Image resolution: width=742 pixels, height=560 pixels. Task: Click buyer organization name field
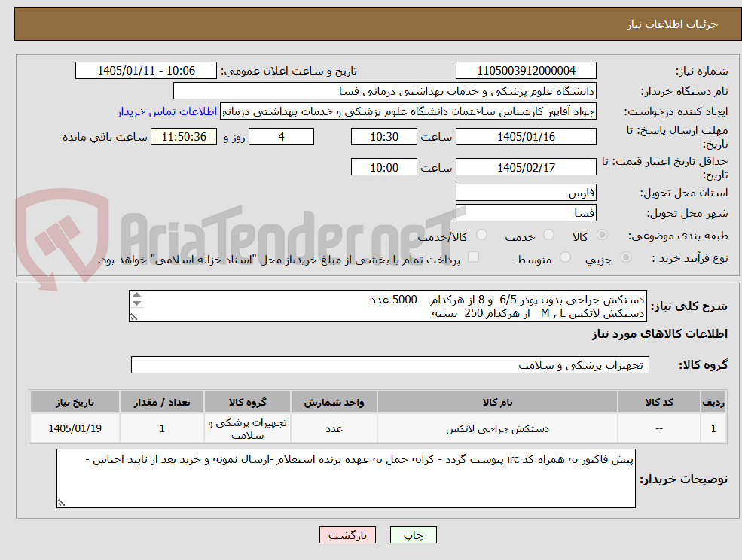coord(385,91)
